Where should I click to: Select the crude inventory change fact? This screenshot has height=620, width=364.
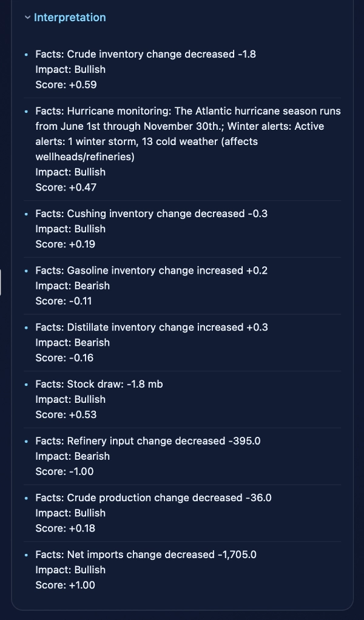point(146,54)
